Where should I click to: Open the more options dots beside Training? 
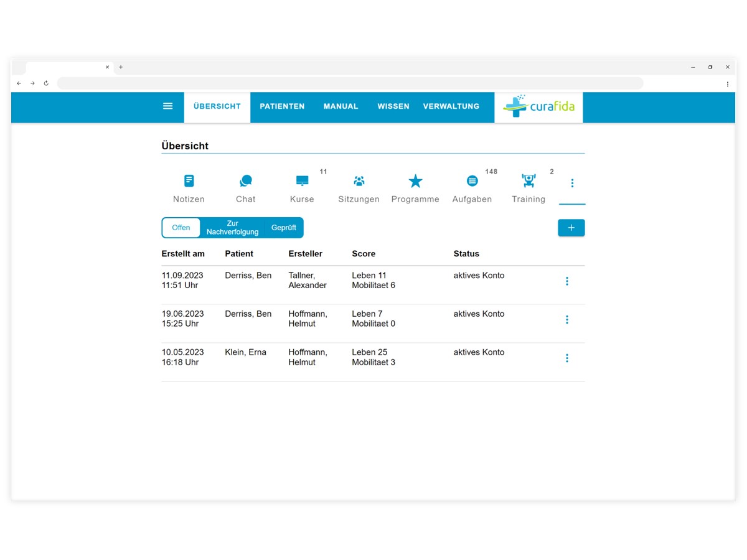(572, 183)
